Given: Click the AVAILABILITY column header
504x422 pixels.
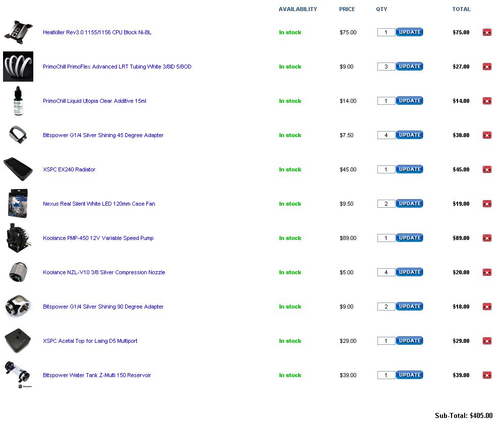Looking at the screenshot, I should 298,9.
